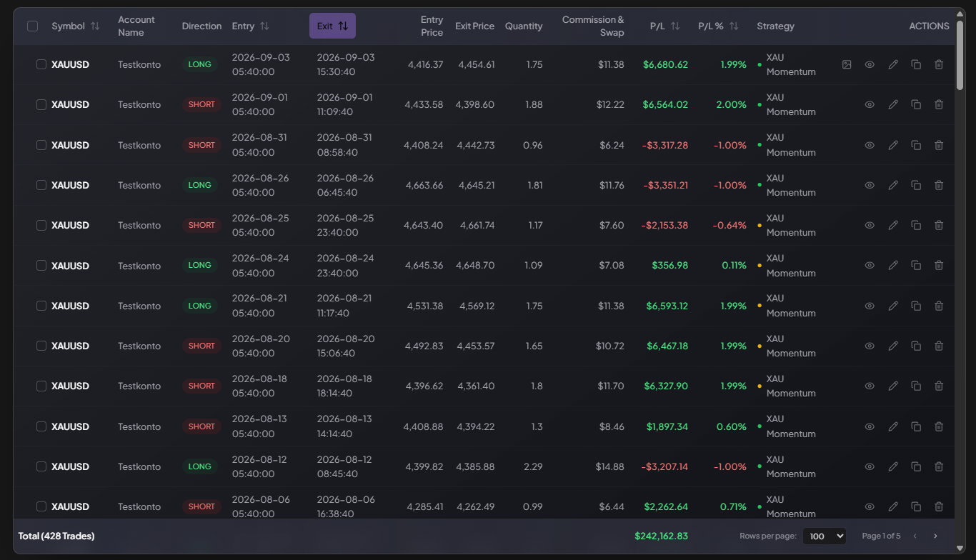Edit the trade entered 2026-08-26
The width and height of the screenshot is (976, 560).
[x=893, y=185]
